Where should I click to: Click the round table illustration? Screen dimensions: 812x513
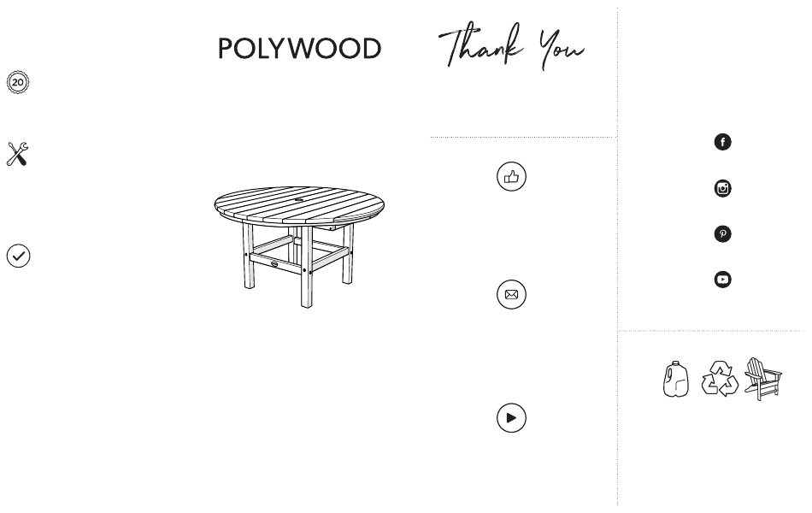tap(299, 246)
